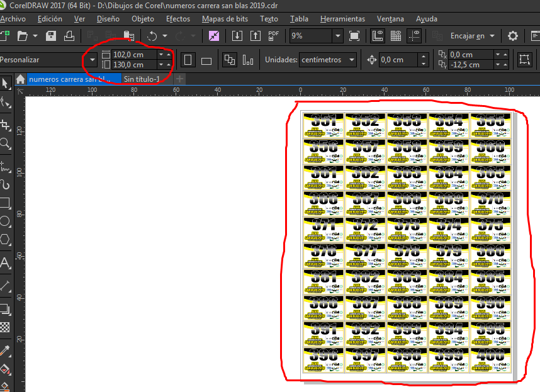Open the Mapas de bits menu
Screen dimensions: 540x392
225,19
